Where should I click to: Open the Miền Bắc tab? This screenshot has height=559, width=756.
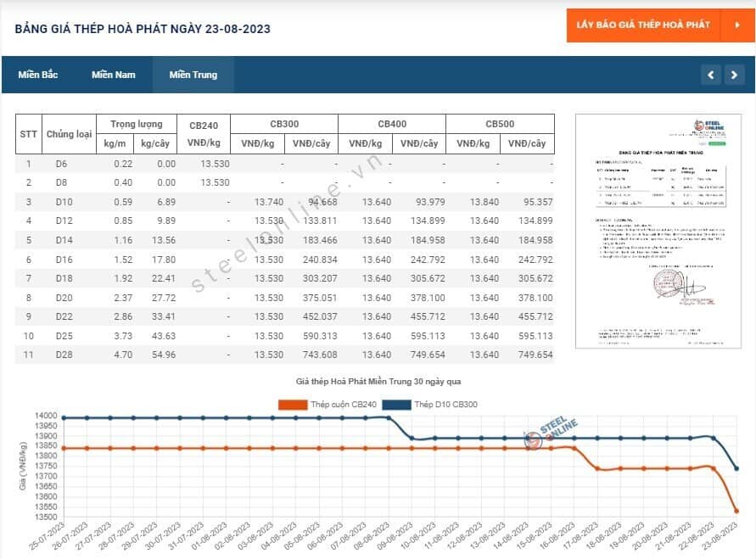click(x=38, y=75)
